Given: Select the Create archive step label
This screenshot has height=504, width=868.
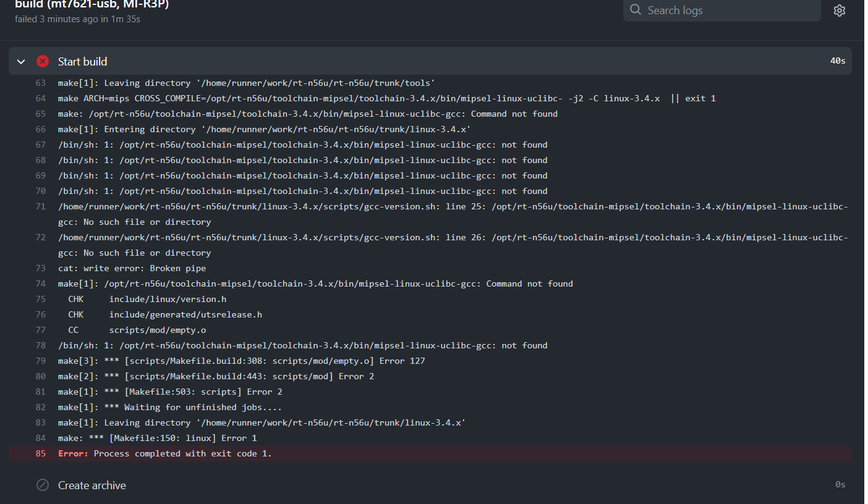Looking at the screenshot, I should click(91, 485).
